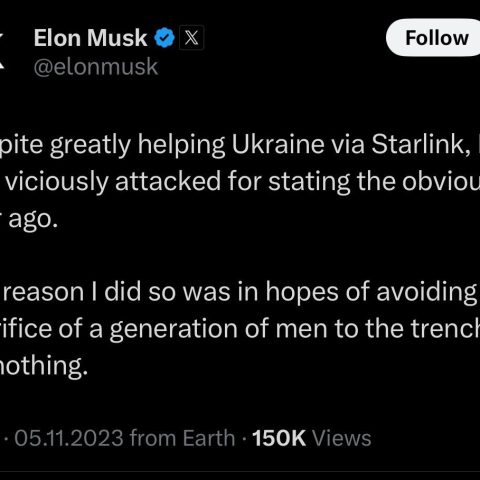Open the Elon Musk display name profile

coord(90,38)
